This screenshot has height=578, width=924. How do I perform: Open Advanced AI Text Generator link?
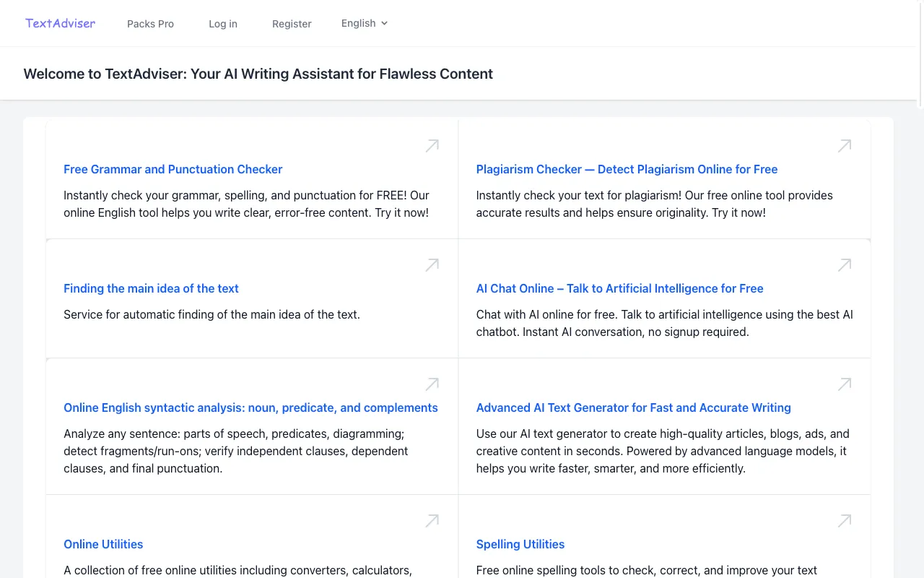(633, 407)
